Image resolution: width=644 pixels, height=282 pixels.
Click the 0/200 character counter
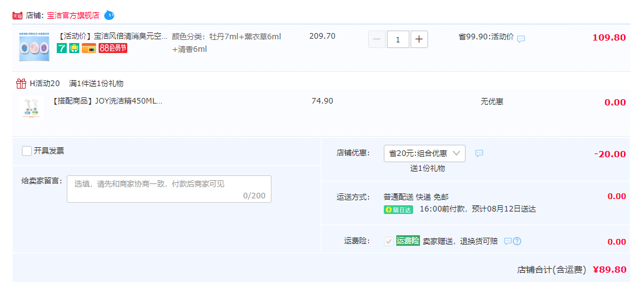(x=254, y=195)
